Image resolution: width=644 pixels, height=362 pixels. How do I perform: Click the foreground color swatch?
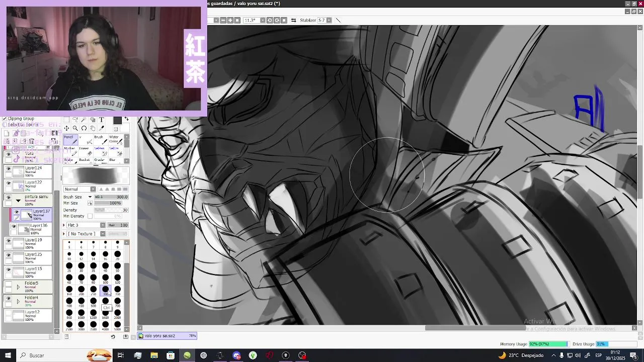pyautogui.click(x=117, y=120)
